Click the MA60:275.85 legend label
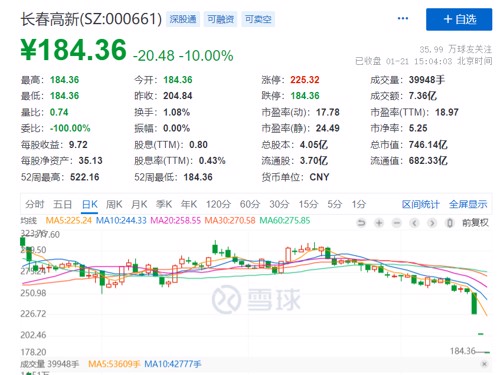This screenshot has width=500, height=375. coord(285,220)
